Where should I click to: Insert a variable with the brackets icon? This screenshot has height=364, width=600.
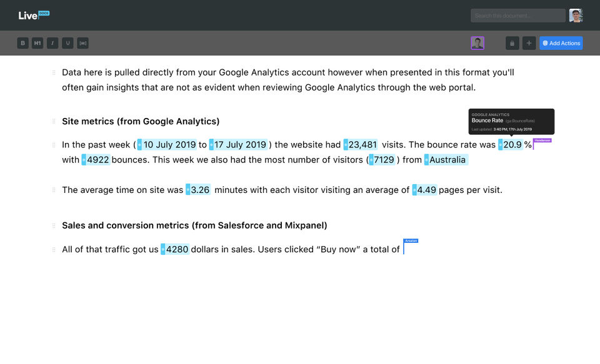tap(82, 43)
